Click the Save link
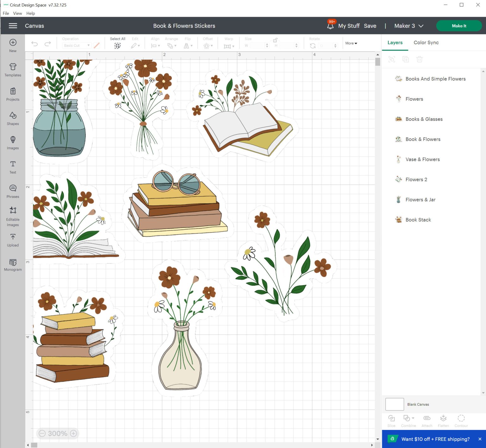486x448 pixels. pyautogui.click(x=370, y=26)
